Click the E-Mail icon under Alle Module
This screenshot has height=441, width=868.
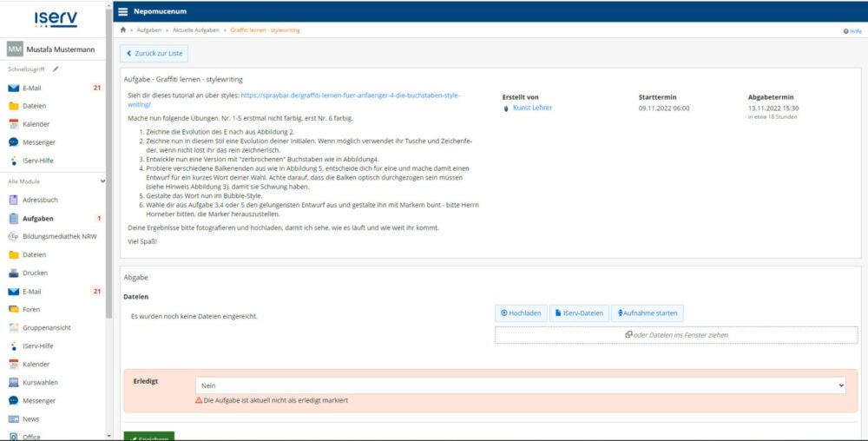13,292
